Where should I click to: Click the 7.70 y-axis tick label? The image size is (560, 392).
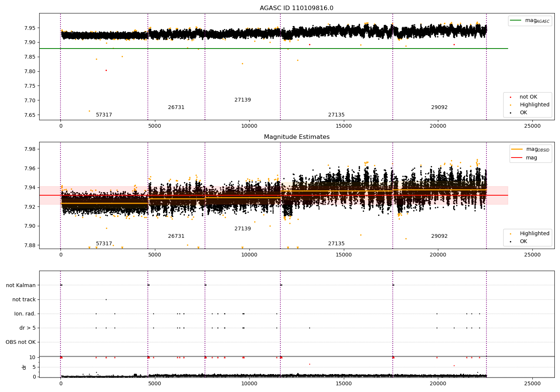coord(30,100)
